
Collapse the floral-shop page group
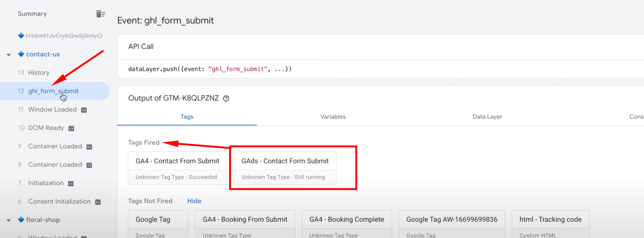(9, 220)
